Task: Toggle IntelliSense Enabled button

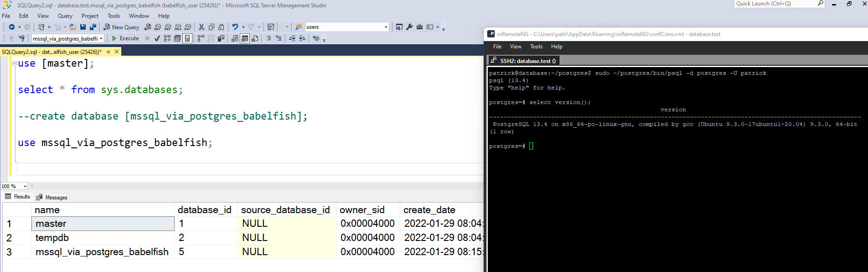Action: point(187,38)
